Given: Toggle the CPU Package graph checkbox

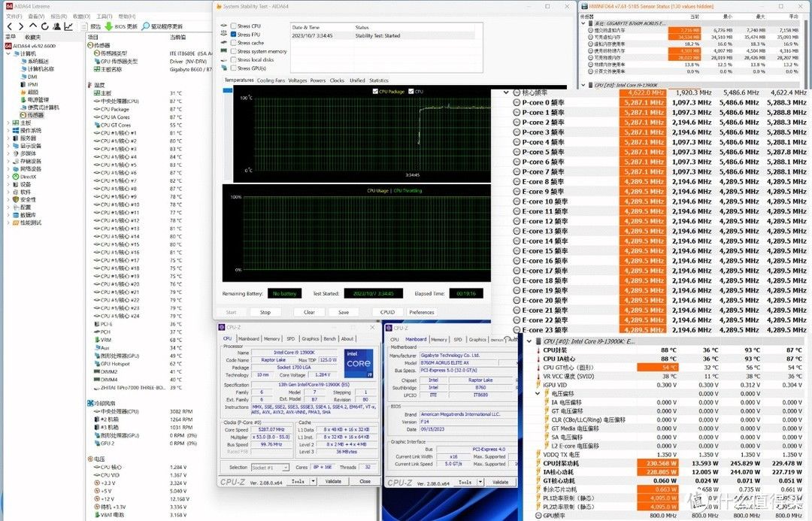Looking at the screenshot, I should (x=375, y=91).
